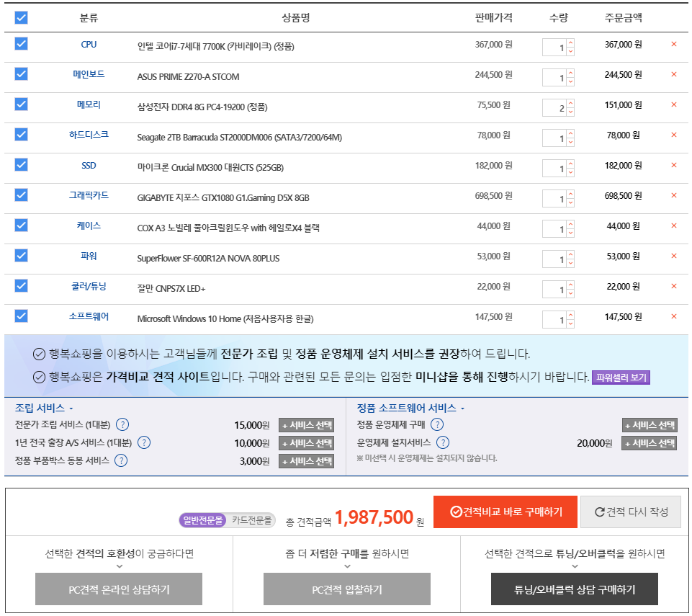The width and height of the screenshot is (692, 616).
Task: Uncheck the 그래픽카드 row checkbox
Action: (x=21, y=195)
